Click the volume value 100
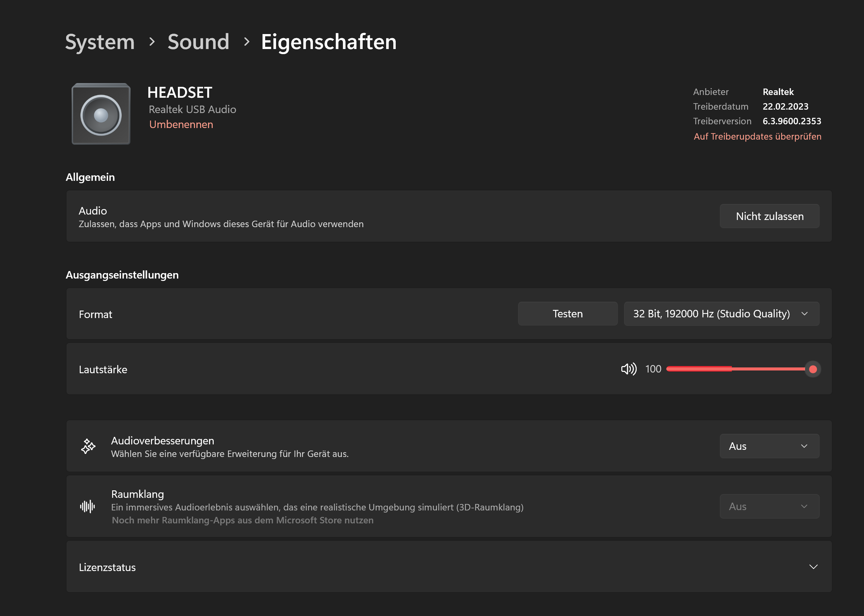 (653, 369)
